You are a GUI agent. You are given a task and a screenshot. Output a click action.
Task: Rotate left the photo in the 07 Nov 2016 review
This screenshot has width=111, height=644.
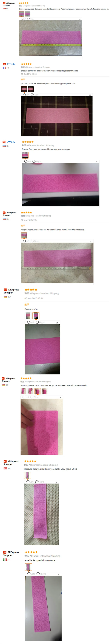(x=26, y=241)
